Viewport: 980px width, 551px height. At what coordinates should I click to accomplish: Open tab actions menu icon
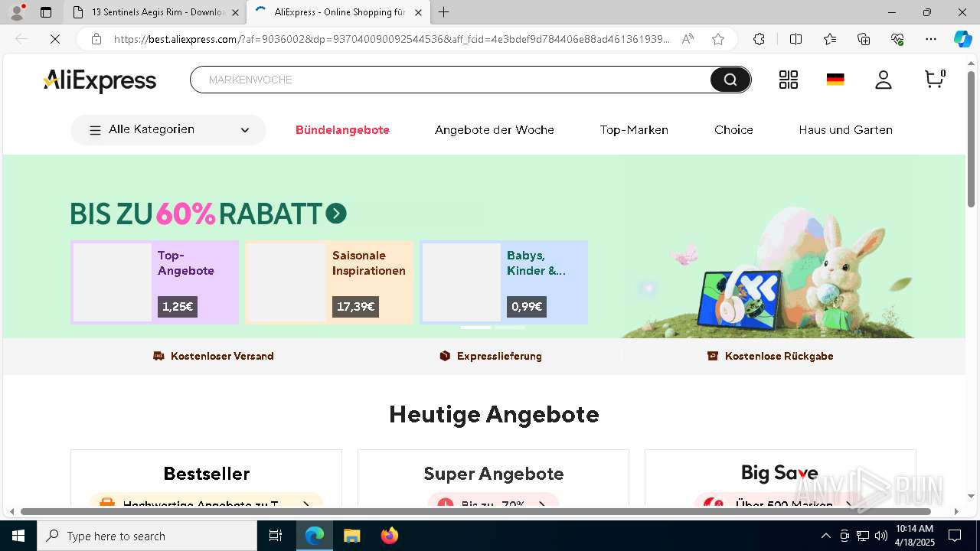(46, 12)
